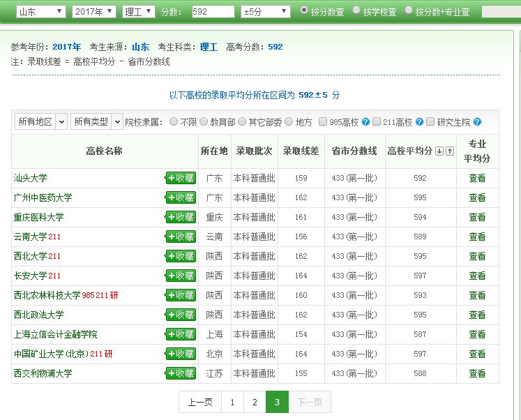Check the 211高校 filter box

coord(377,121)
